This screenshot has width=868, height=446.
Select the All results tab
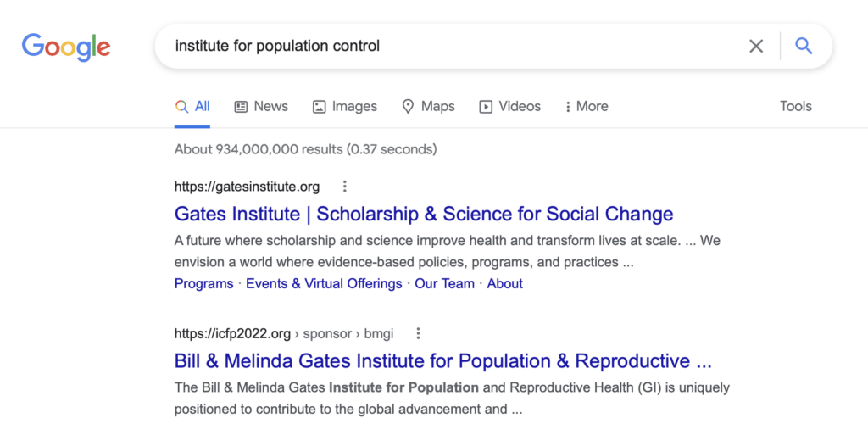pyautogui.click(x=193, y=106)
